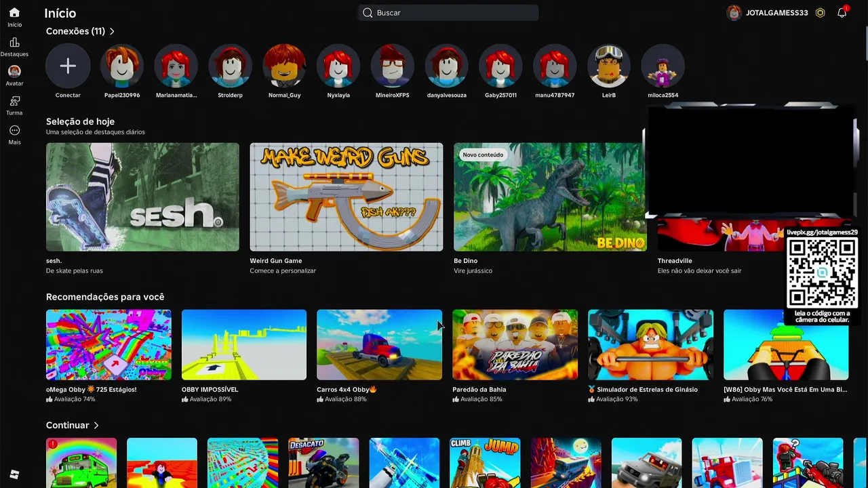Click the Be Dino title link

[x=466, y=261]
